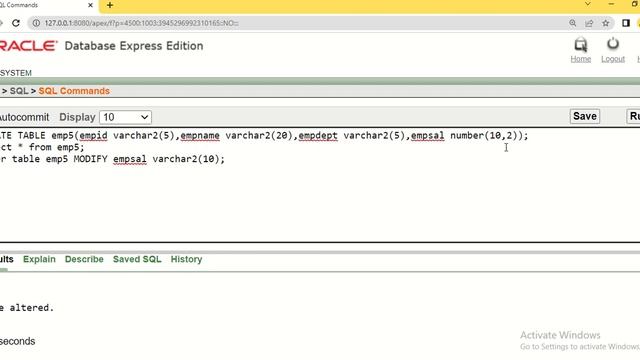Click the browser address bar URL

pos(141,23)
